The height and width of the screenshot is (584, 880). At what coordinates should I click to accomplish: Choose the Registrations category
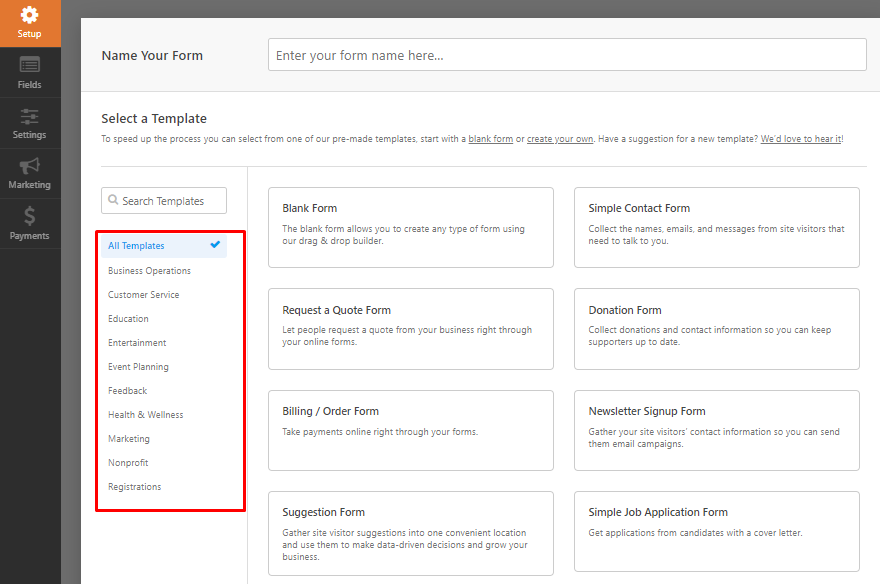pos(134,486)
